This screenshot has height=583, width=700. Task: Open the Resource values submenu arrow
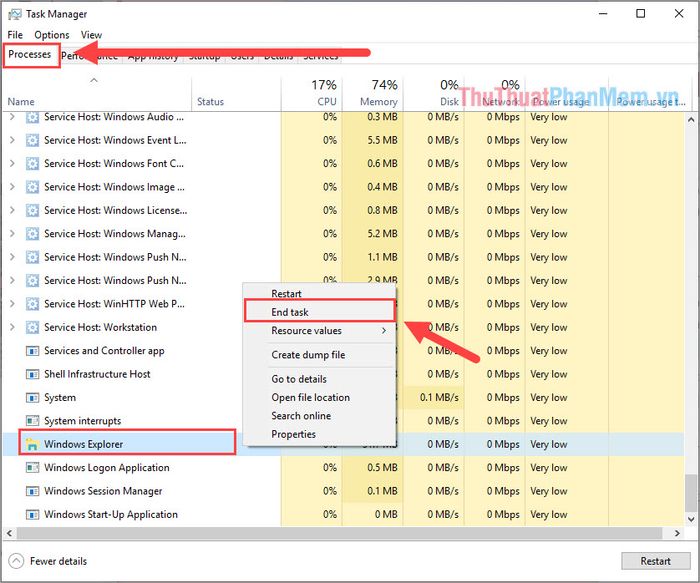(x=383, y=331)
